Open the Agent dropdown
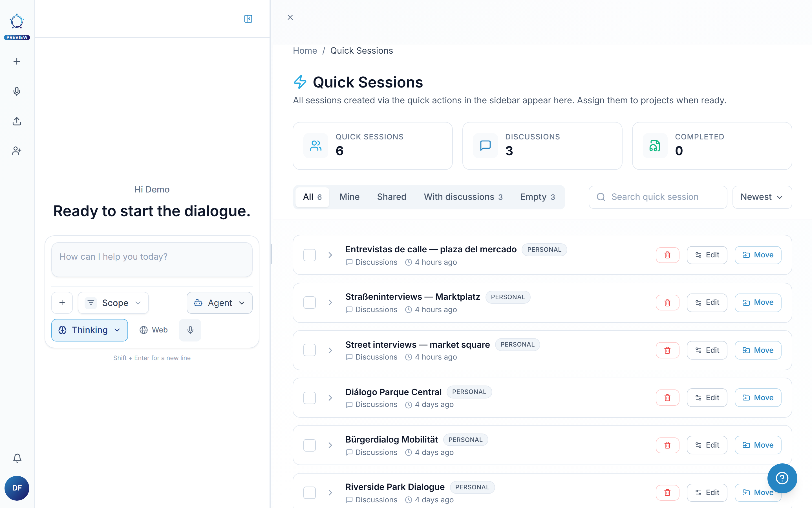This screenshot has height=508, width=812. [x=219, y=303]
